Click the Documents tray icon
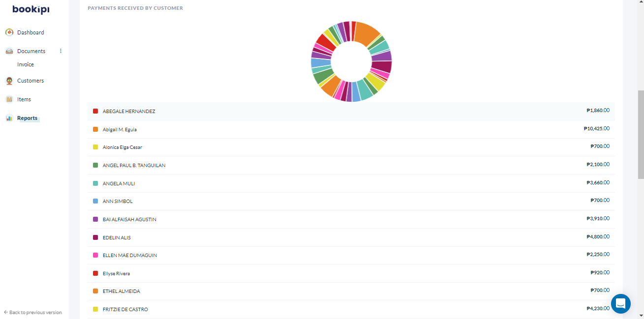This screenshot has height=319, width=644. tap(9, 51)
